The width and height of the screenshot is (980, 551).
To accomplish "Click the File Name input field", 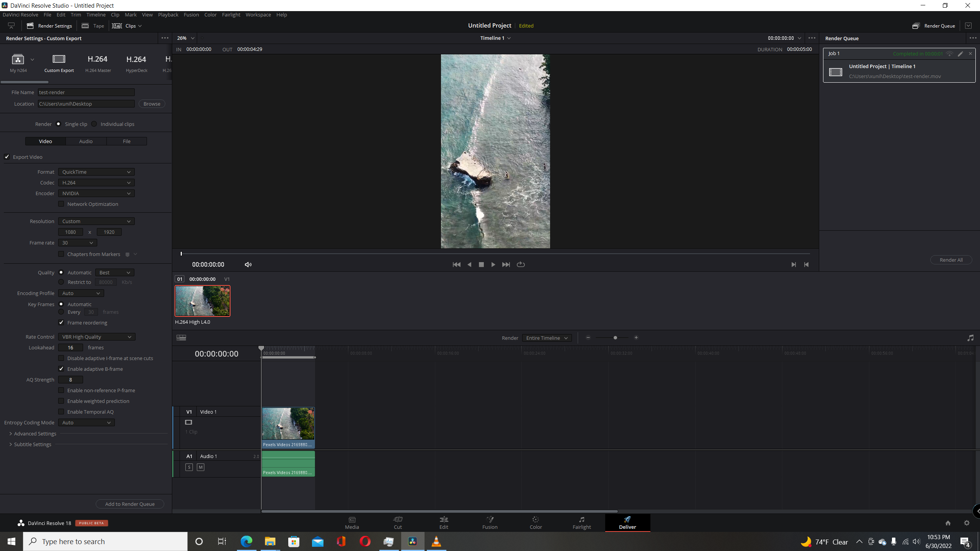I will click(86, 92).
